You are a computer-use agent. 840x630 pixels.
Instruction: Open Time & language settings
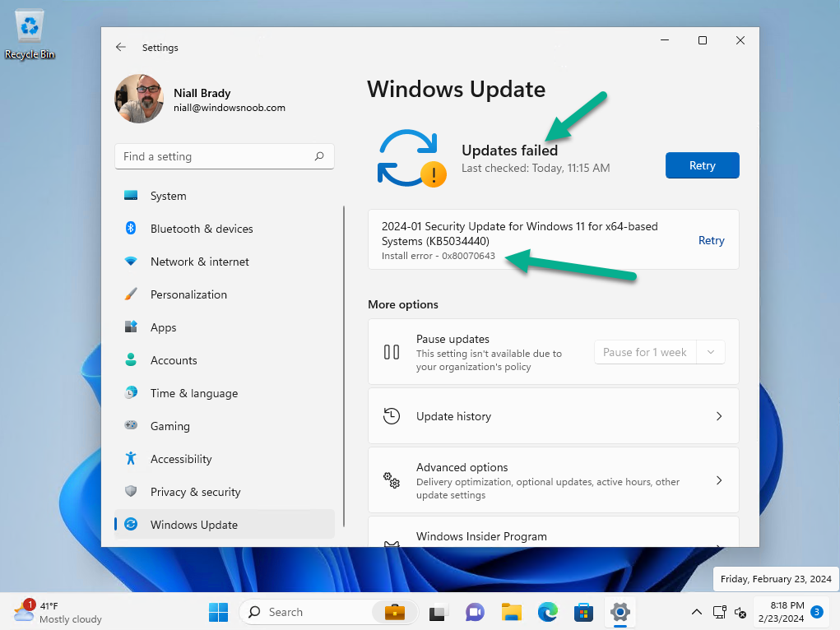click(224, 393)
